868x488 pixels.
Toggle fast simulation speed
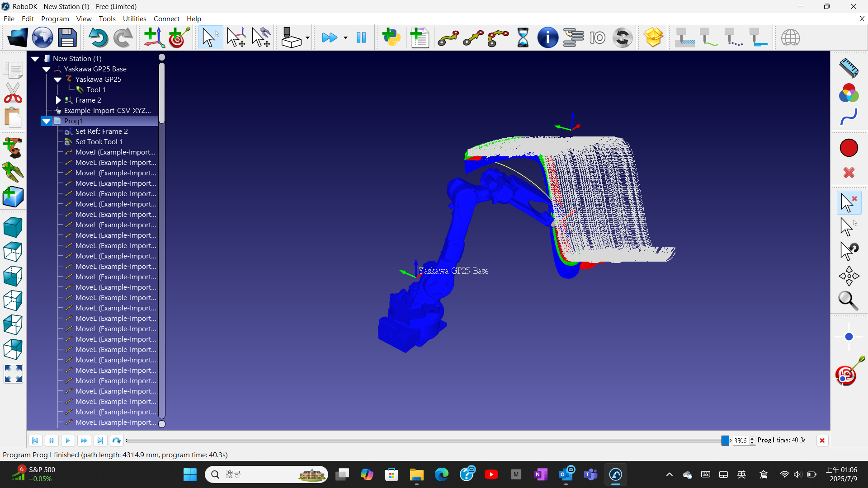(x=330, y=38)
